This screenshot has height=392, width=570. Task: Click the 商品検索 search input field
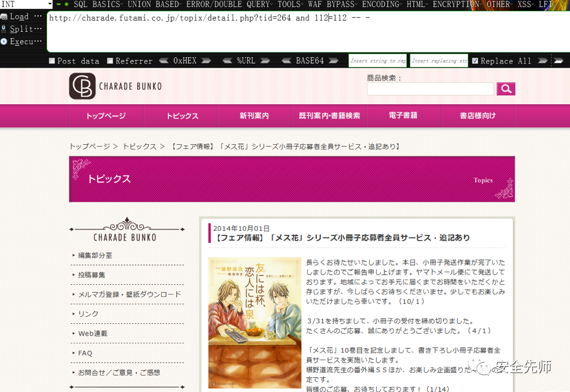[430, 89]
